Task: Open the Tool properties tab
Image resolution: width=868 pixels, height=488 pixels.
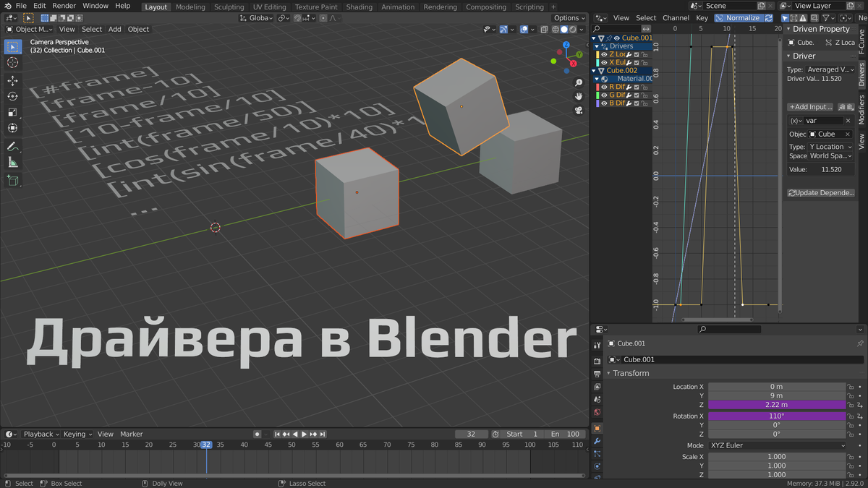Action: click(597, 346)
